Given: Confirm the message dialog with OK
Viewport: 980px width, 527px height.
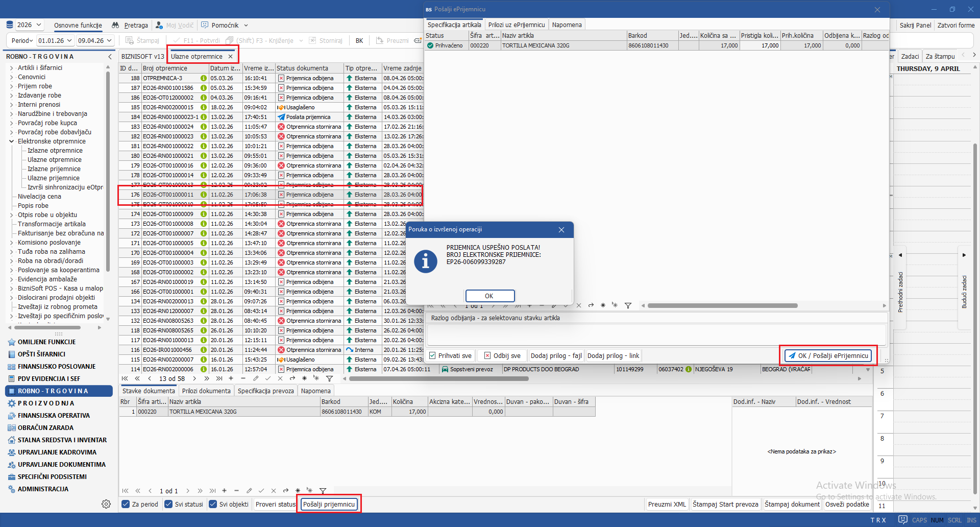Looking at the screenshot, I should (x=489, y=296).
